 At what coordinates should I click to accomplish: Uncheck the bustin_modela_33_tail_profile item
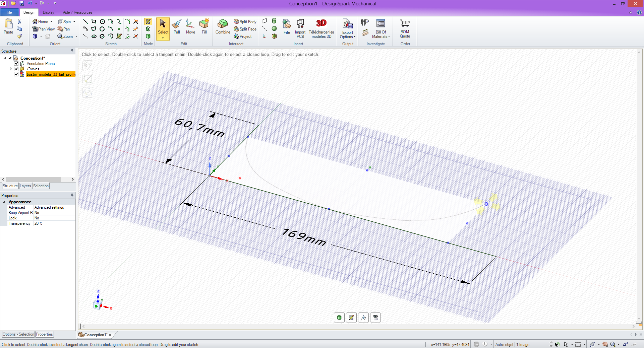click(x=16, y=74)
